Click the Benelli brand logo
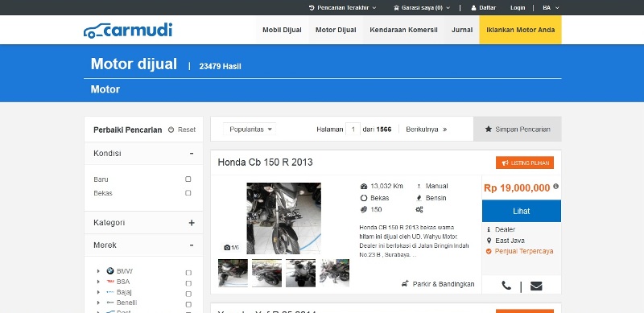The width and height of the screenshot is (644, 313). tap(110, 303)
